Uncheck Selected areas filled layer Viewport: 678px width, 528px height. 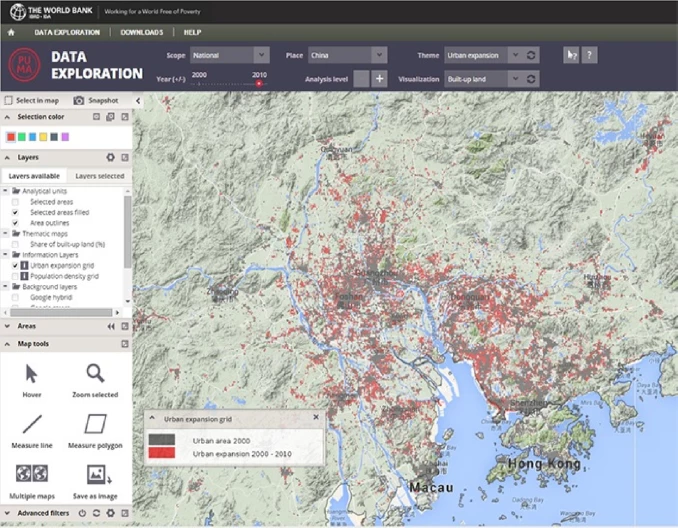pyautogui.click(x=15, y=212)
